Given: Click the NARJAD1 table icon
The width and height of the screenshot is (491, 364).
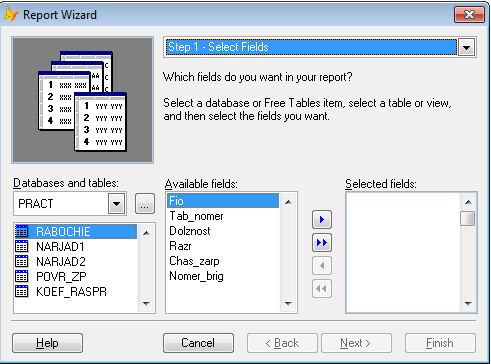Looking at the screenshot, I should click(x=22, y=246).
